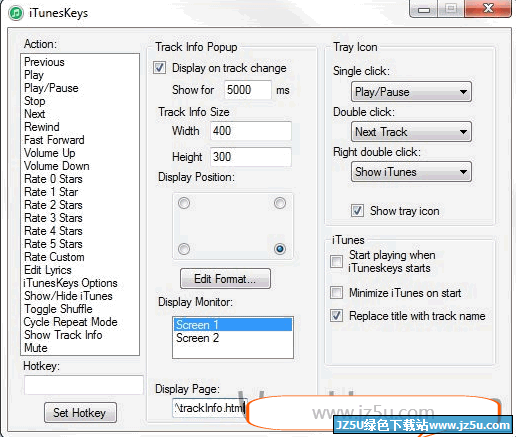516x437 pixels.
Task: Open the Single click dropdown showing Play/Pause
Action: click(411, 92)
